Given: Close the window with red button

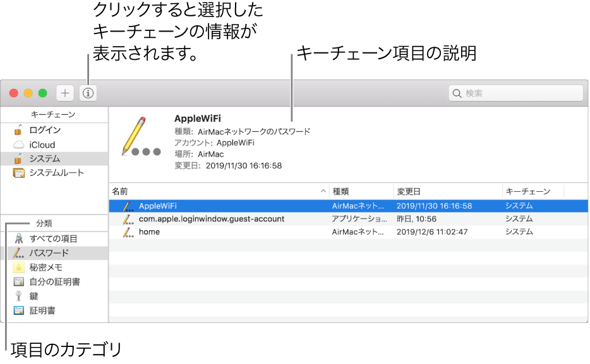Looking at the screenshot, I should pos(13,93).
